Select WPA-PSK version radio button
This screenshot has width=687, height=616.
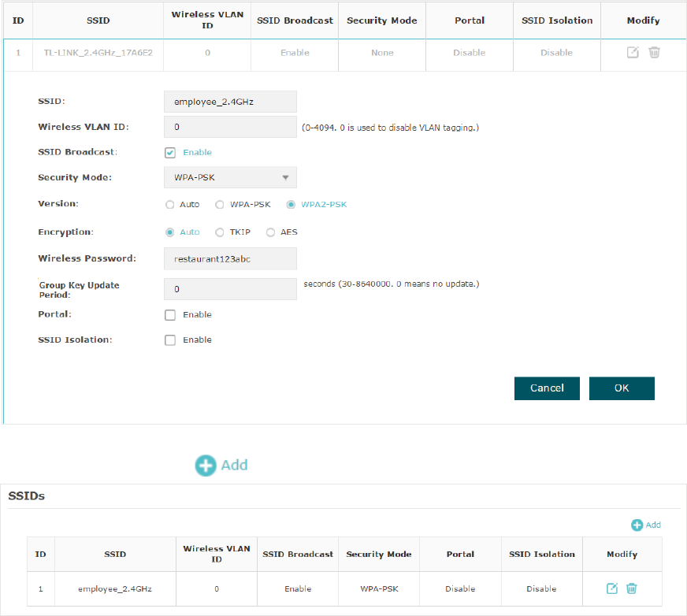click(220, 205)
